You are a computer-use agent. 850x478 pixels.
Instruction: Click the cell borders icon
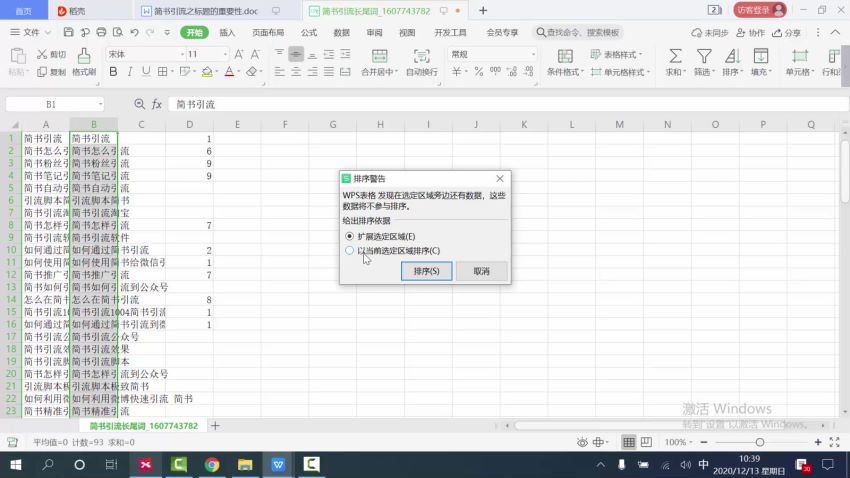point(162,72)
